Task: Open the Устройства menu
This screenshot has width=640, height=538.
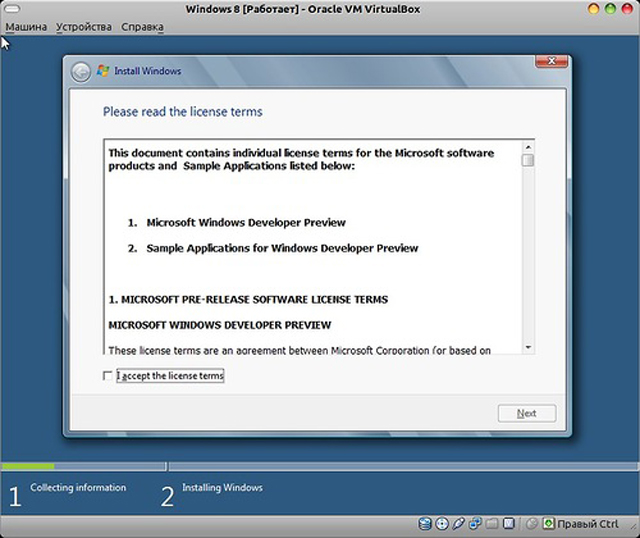Action: click(84, 27)
